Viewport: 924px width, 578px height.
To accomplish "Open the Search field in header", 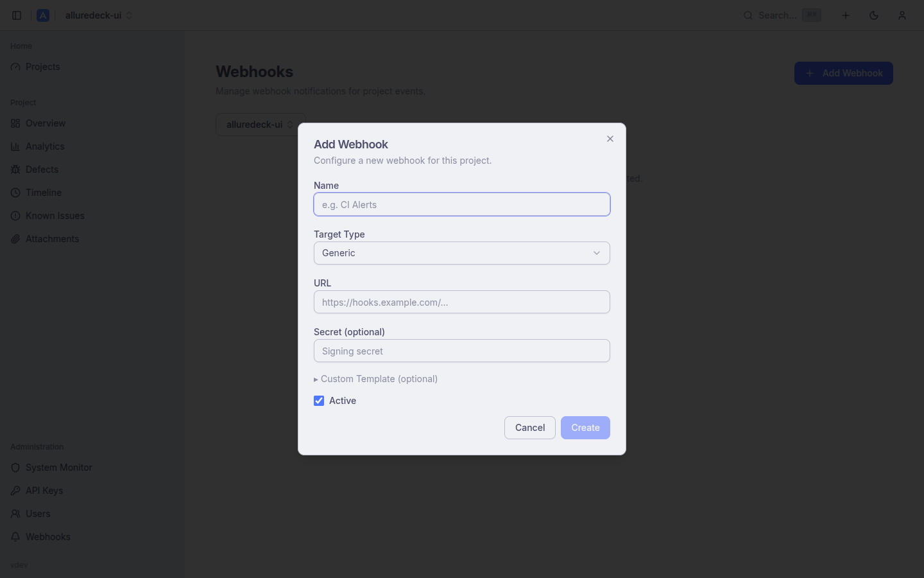I will tap(782, 15).
